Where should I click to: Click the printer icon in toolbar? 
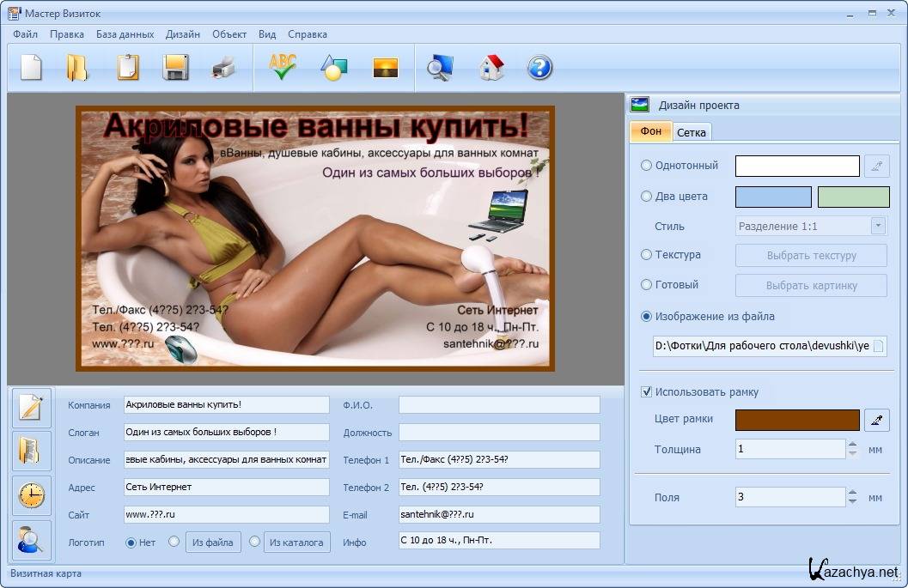(223, 67)
